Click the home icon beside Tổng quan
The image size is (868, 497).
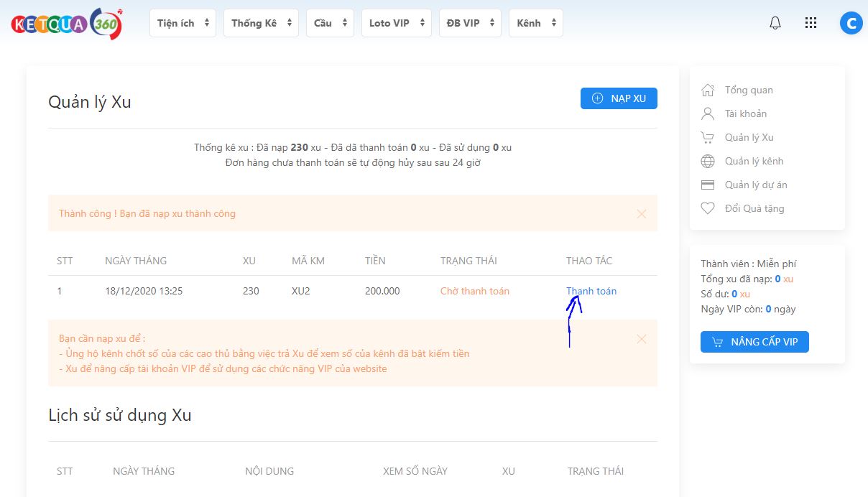click(708, 90)
